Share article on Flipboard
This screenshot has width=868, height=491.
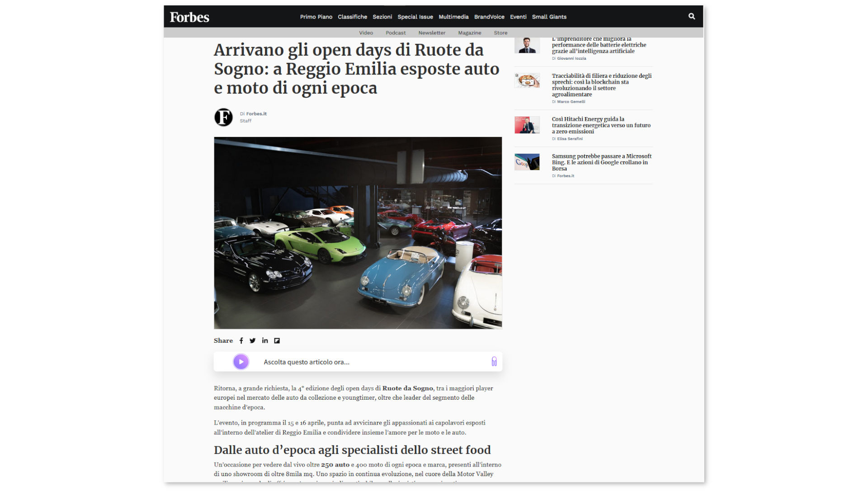(277, 341)
